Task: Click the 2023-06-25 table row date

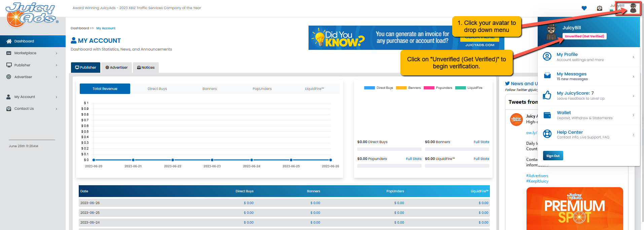Action: tap(90, 213)
